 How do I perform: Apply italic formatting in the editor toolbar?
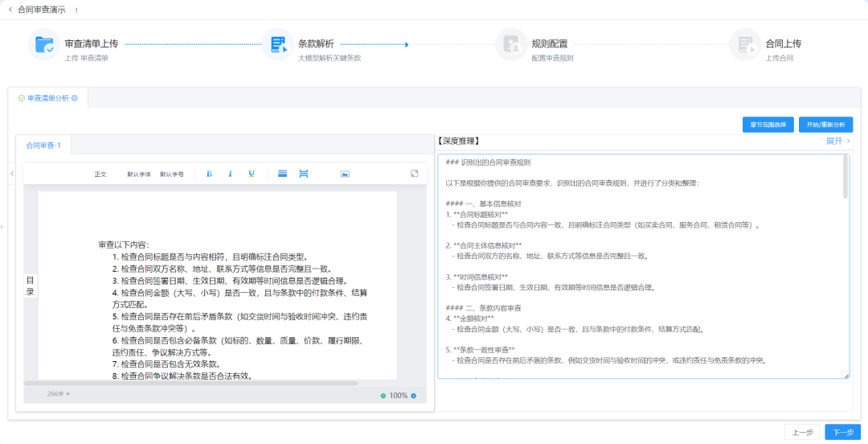pyautogui.click(x=230, y=174)
